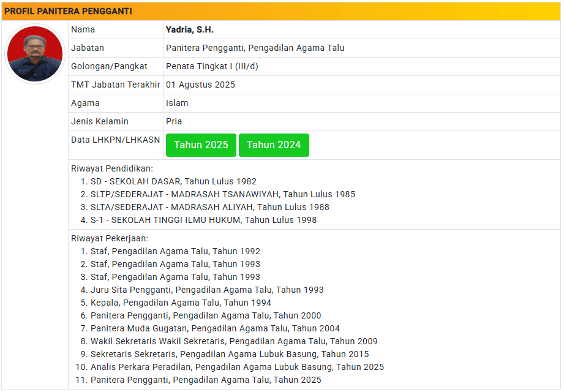Click the SD - Sekolah Dasar education entry
The image size is (564, 392).
tap(173, 181)
